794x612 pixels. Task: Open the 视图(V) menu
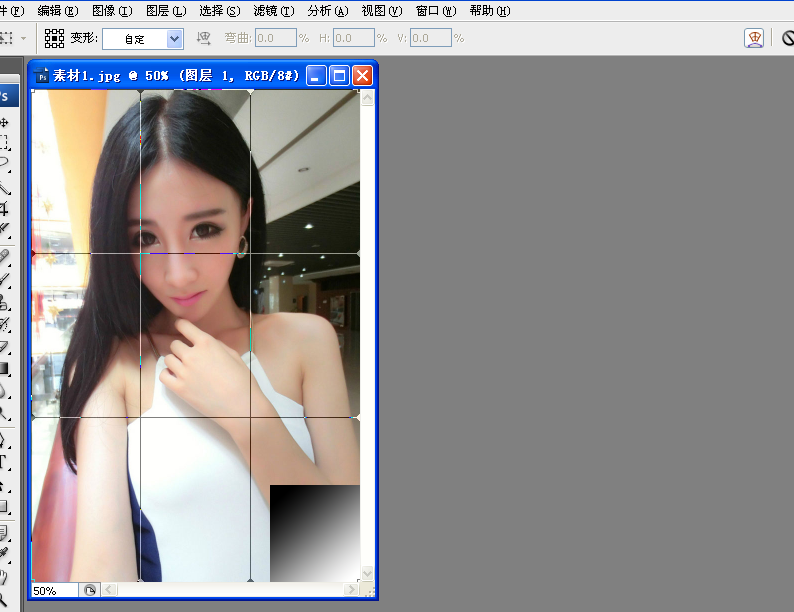point(381,11)
